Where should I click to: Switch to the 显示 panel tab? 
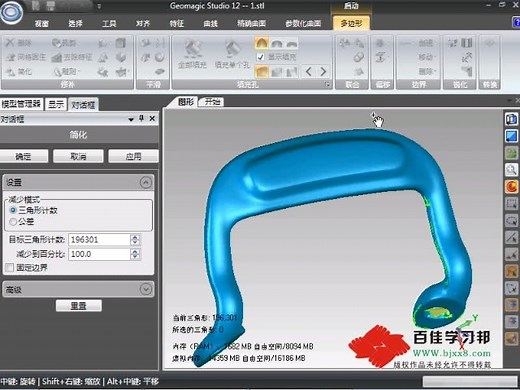point(56,104)
